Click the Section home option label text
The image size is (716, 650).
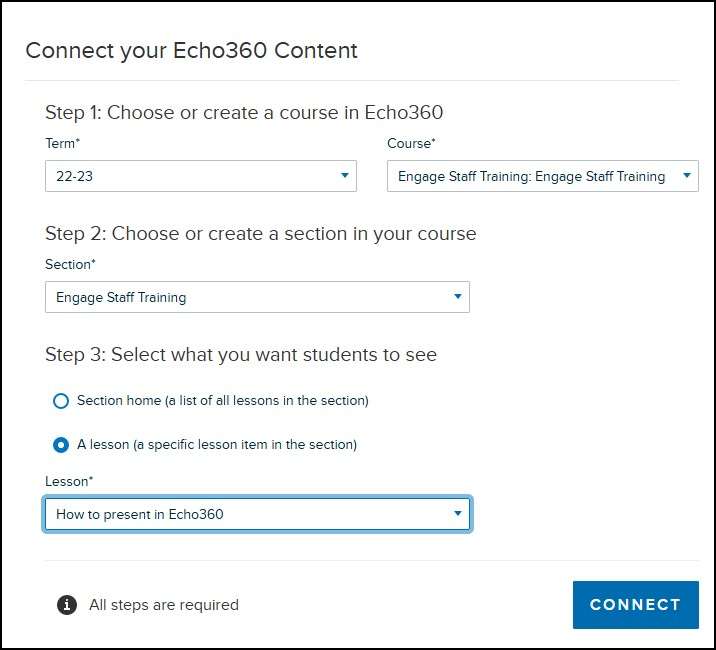223,401
